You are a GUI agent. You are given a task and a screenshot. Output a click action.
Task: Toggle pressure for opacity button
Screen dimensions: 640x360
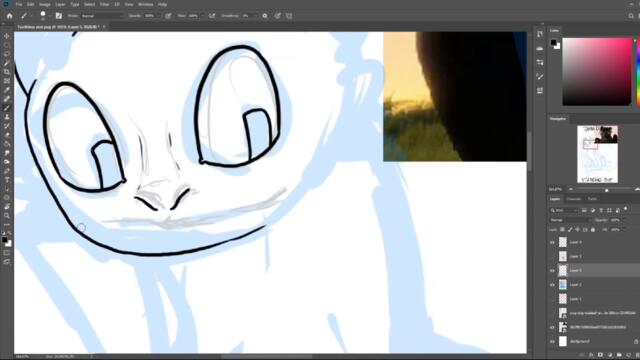[168, 16]
